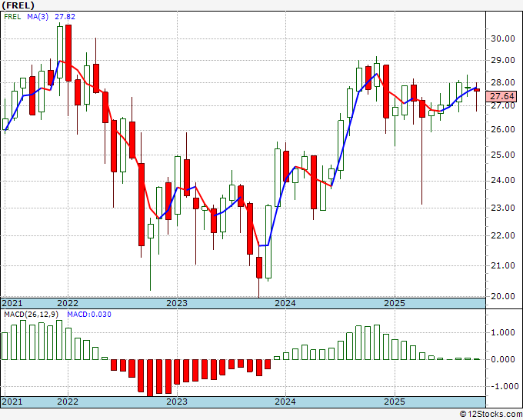Screen dimensions: 523x420
Task: Click the current price tag 27.64
Action: 501,96
